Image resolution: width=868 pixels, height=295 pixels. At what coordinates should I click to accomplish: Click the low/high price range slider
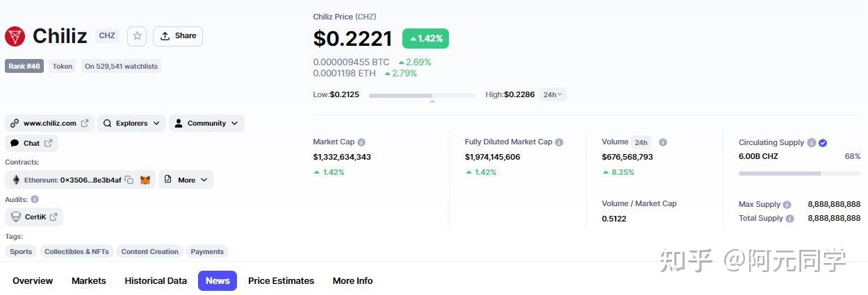pyautogui.click(x=422, y=95)
